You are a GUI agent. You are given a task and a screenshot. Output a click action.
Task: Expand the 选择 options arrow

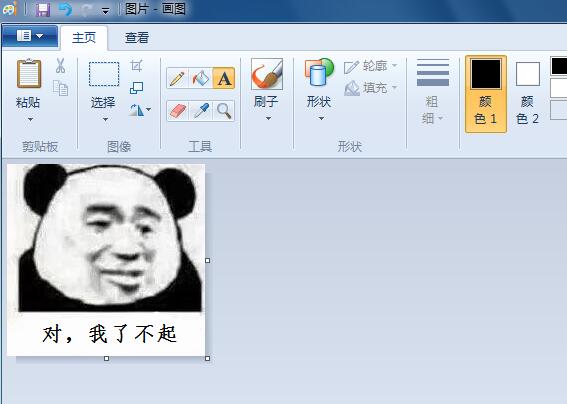coord(105,119)
